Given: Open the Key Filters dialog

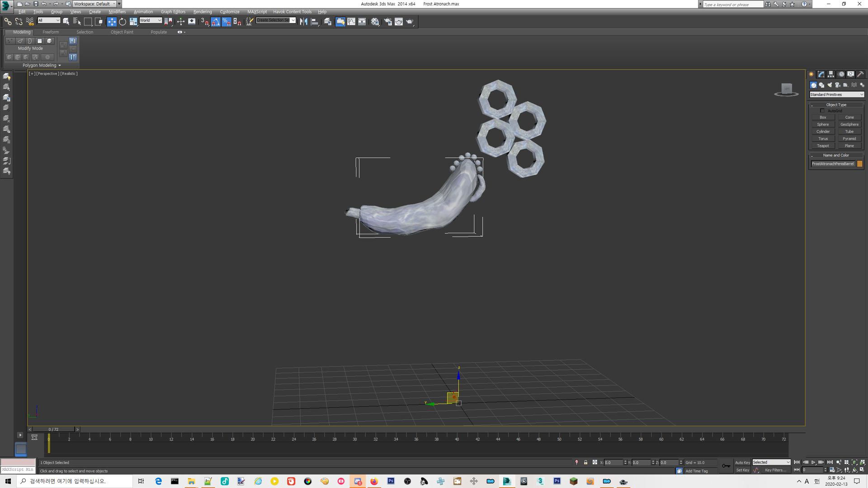Looking at the screenshot, I should tap(775, 470).
